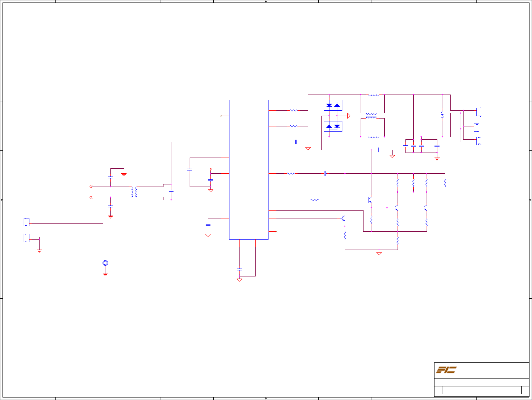Select the common-mode choke between the two inductors
The height and width of the screenshot is (400, 532).
[x=371, y=116]
